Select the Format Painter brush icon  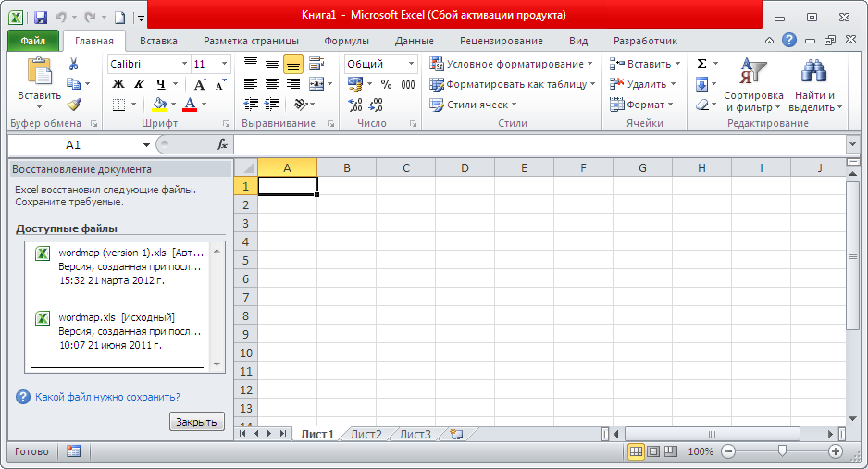tap(74, 105)
